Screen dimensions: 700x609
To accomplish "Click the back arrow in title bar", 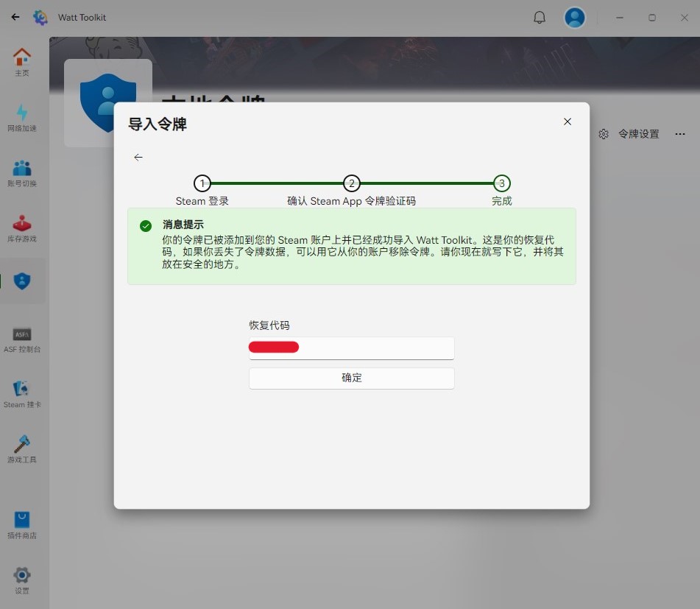I will (15, 17).
